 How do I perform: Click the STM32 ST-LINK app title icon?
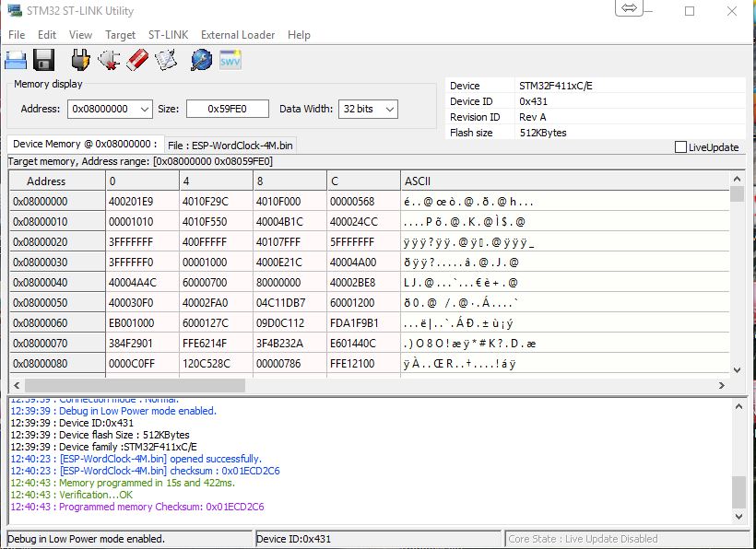15,10
